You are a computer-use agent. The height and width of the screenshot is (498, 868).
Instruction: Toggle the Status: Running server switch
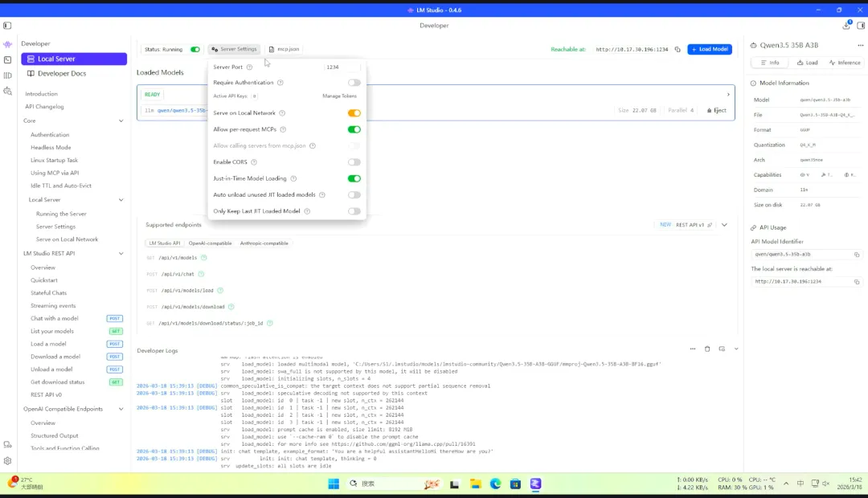[x=194, y=49]
